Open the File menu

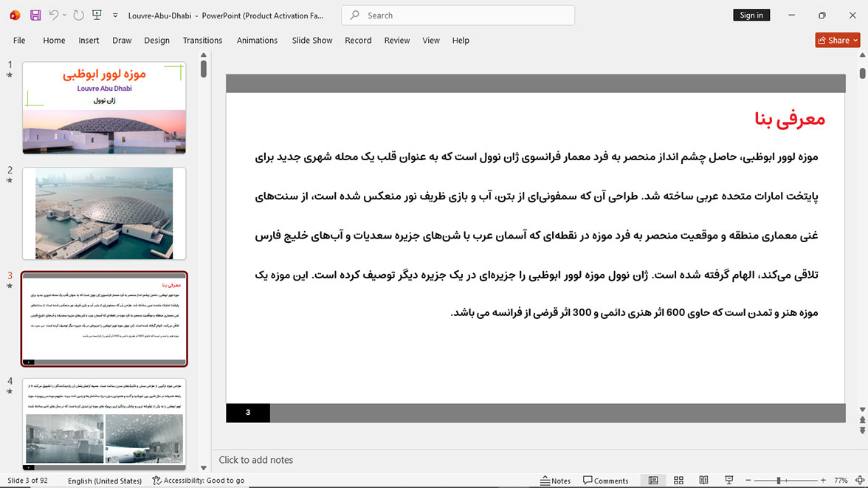[19, 41]
